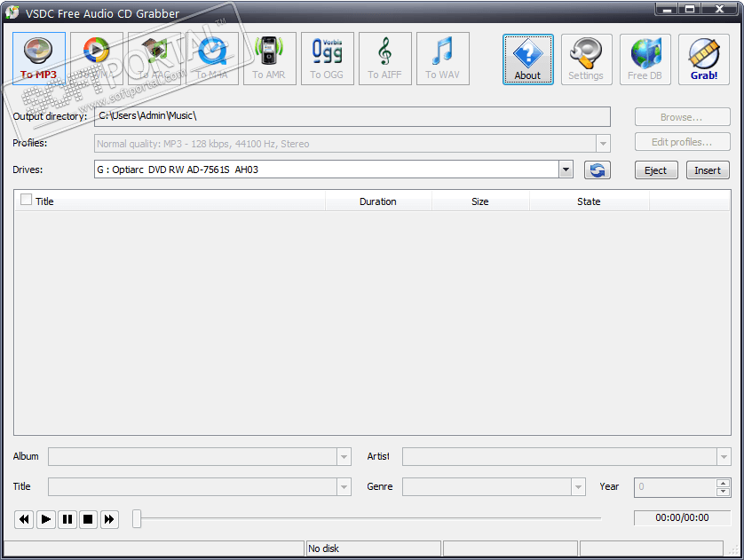Image resolution: width=744 pixels, height=560 pixels.
Task: Select the To OGG Vorbis format icon
Action: 328,59
